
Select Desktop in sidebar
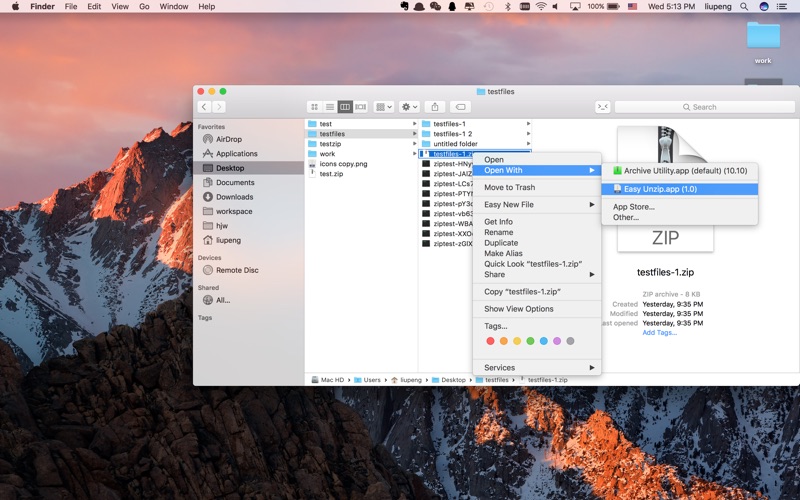(x=248, y=168)
